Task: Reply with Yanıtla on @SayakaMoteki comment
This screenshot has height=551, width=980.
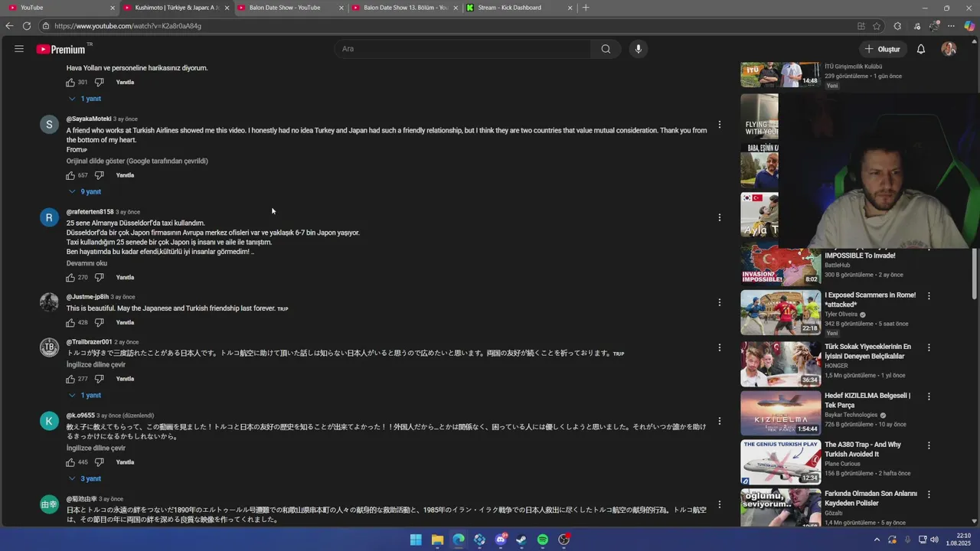Action: [x=125, y=175]
